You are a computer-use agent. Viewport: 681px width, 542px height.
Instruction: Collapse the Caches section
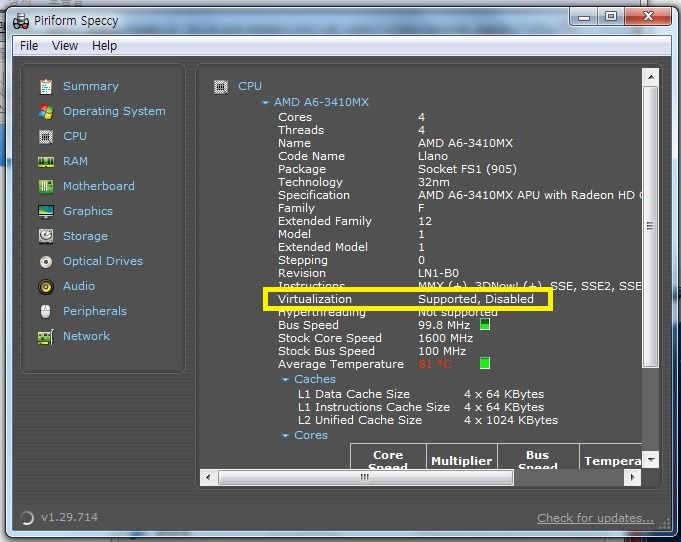click(285, 380)
